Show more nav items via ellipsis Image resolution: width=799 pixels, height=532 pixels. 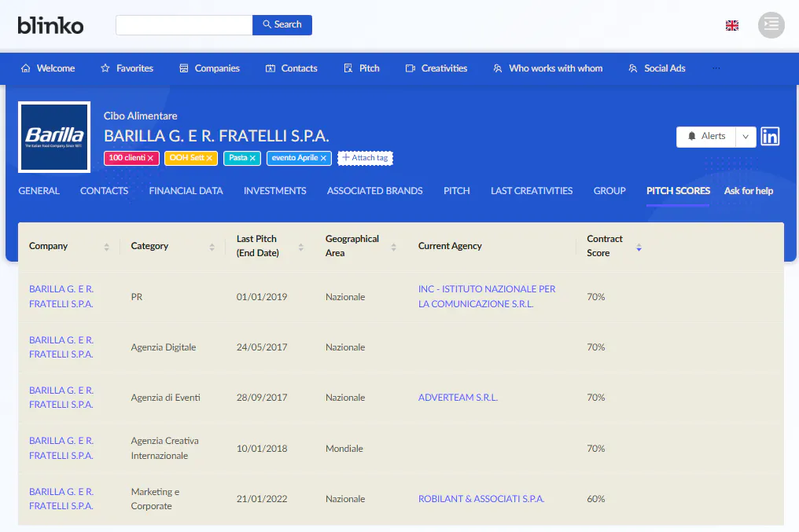pos(716,68)
